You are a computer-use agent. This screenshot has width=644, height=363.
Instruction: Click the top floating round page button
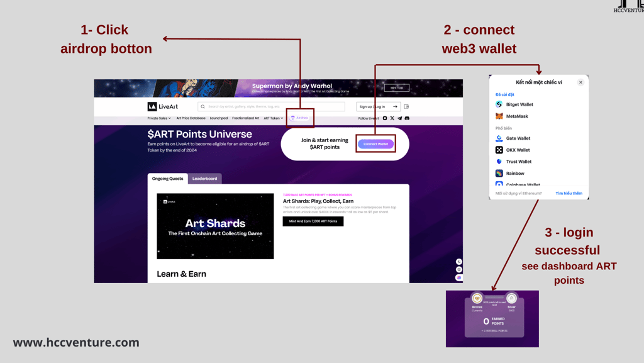pos(459,262)
